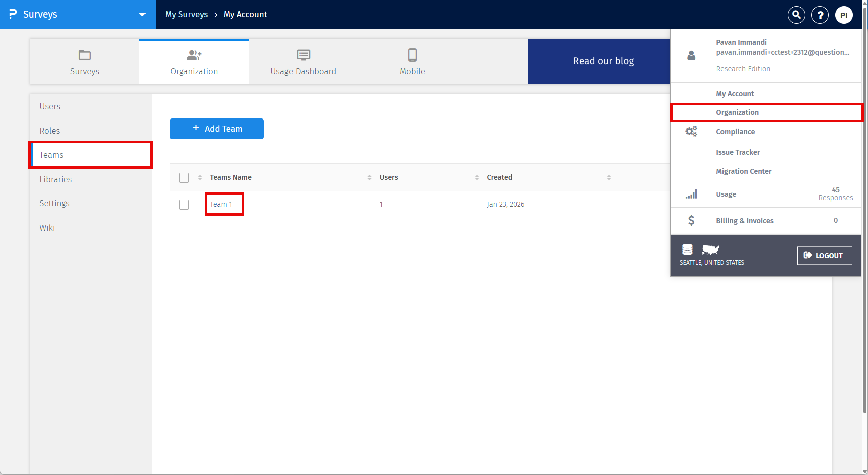Screen dimensions: 868x475
Task: Click the Surveys dropdown arrow in header
Action: tap(142, 15)
